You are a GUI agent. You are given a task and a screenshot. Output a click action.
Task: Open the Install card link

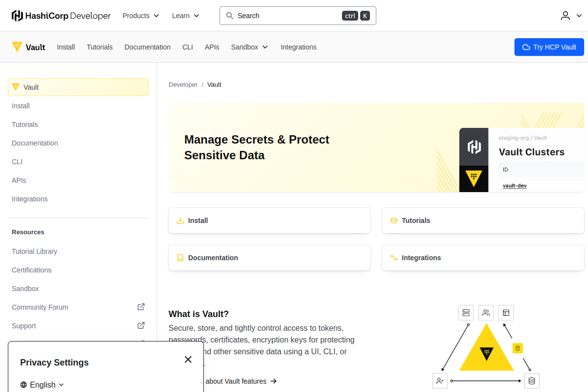pos(269,220)
